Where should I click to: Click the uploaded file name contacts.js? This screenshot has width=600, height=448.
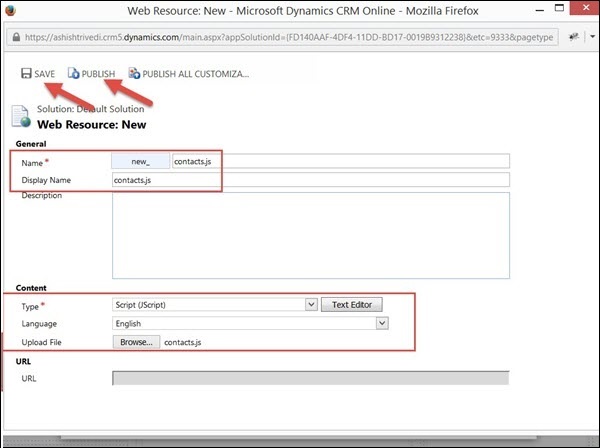click(x=183, y=342)
